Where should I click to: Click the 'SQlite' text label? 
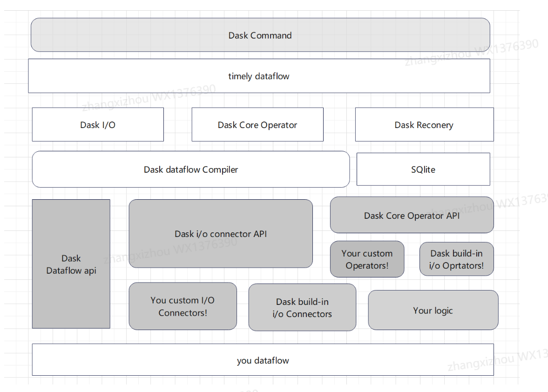423,169
